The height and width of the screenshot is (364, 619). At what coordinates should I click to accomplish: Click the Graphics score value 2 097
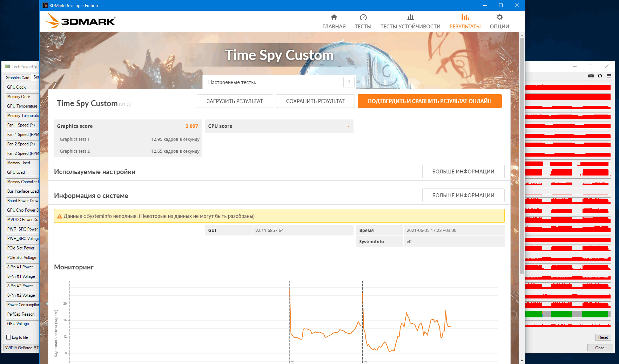point(192,126)
